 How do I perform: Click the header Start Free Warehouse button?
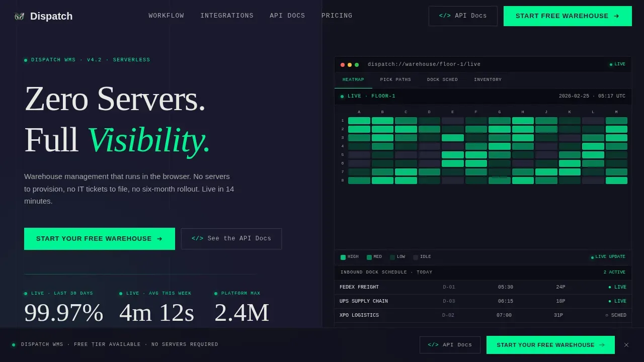point(568,16)
